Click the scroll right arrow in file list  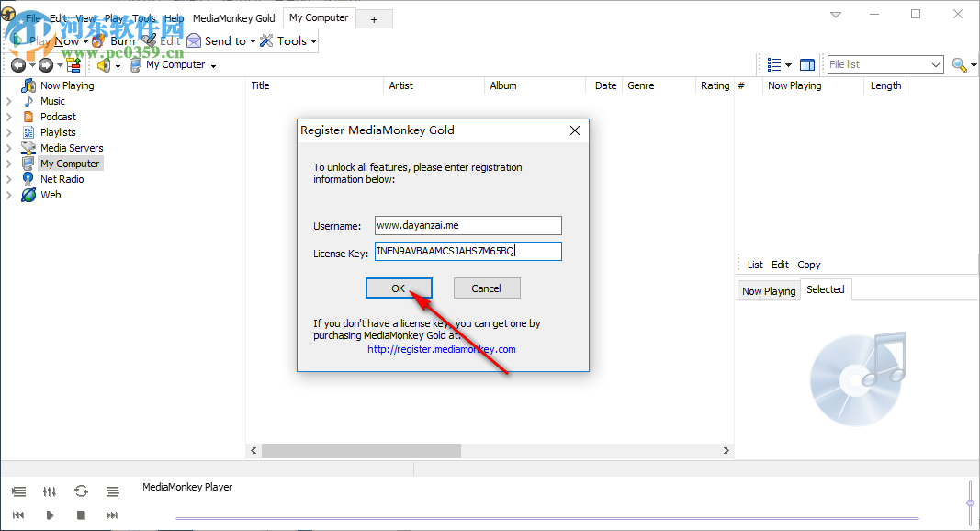pyautogui.click(x=726, y=450)
